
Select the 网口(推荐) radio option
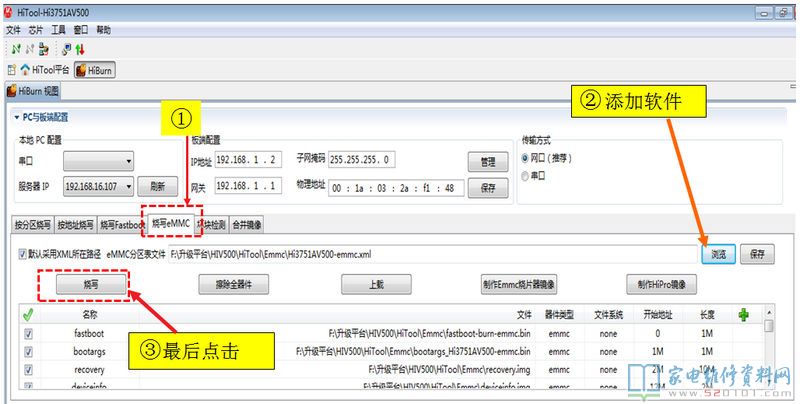tap(525, 158)
